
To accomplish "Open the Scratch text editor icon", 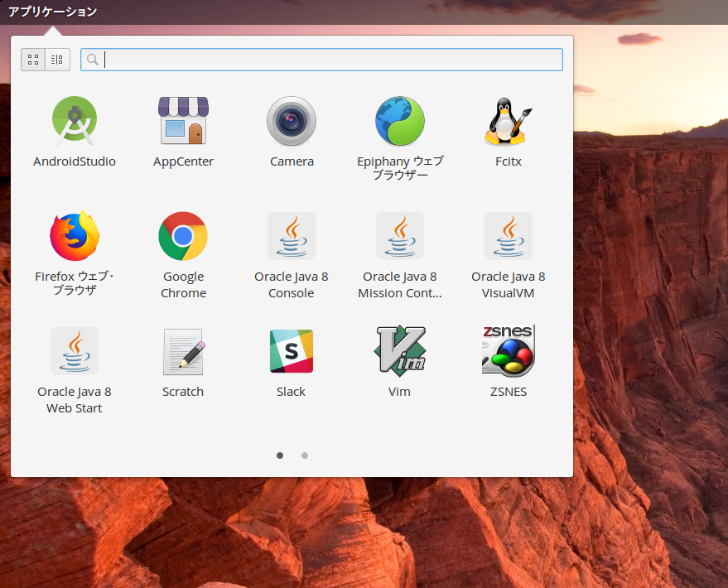I will (x=183, y=351).
